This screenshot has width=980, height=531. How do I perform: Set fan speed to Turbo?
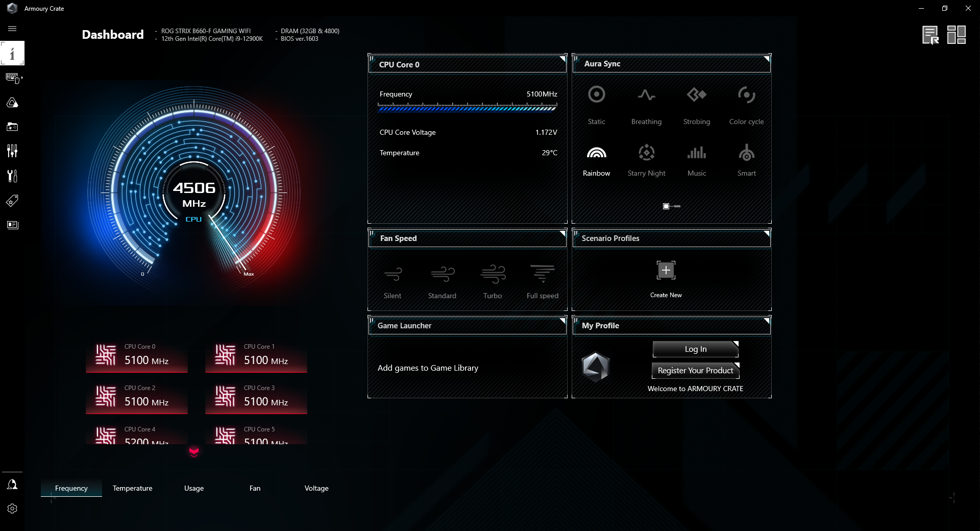click(493, 282)
